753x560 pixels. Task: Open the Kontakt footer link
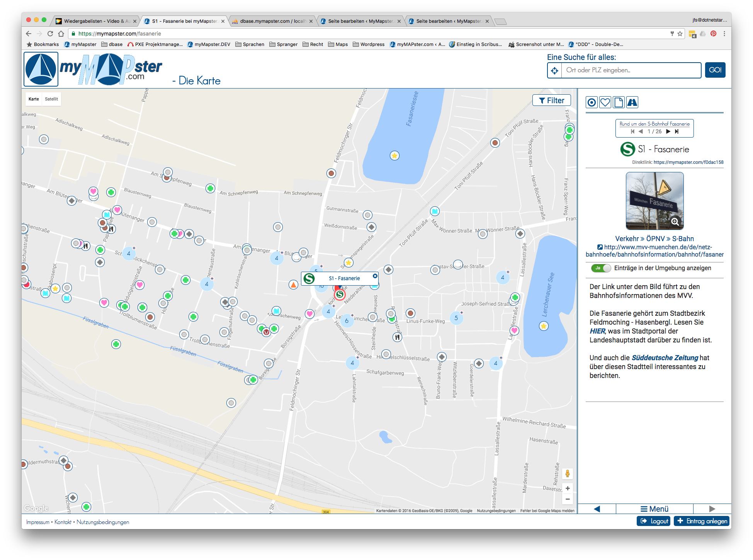click(63, 522)
